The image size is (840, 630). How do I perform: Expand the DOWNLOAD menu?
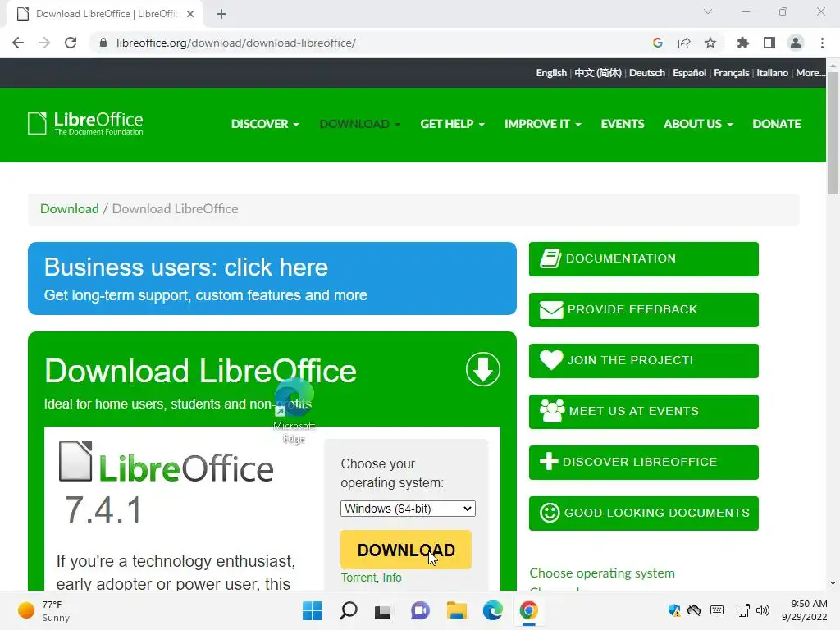tap(360, 124)
